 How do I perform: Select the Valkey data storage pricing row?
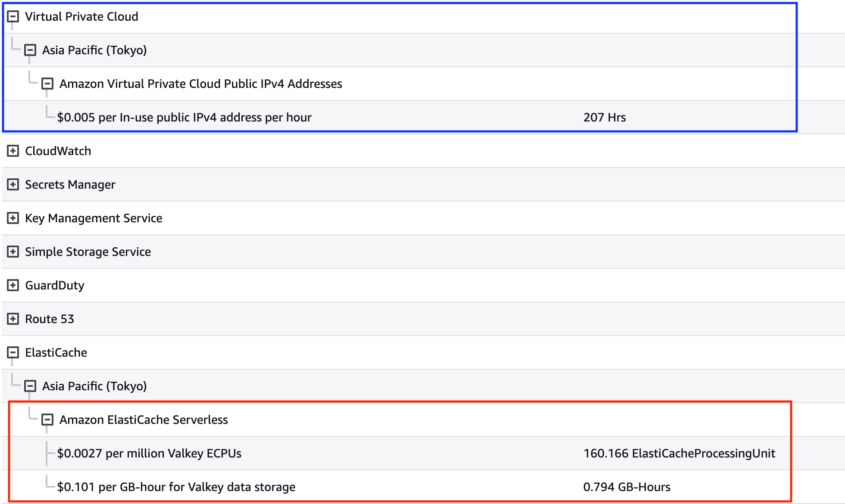176,487
